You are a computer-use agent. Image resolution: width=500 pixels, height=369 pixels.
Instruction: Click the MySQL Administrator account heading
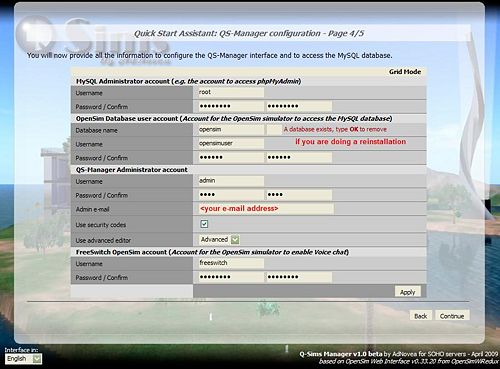point(188,81)
